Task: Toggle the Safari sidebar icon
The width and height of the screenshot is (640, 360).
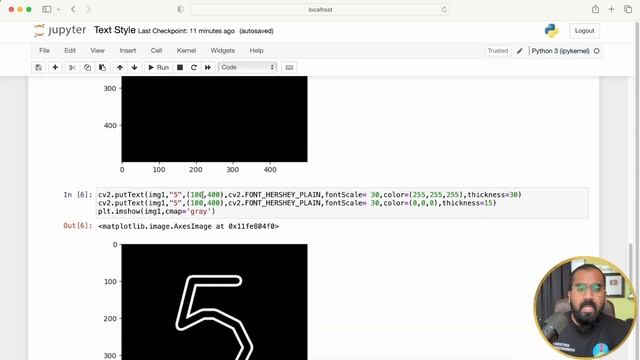Action: [47, 9]
